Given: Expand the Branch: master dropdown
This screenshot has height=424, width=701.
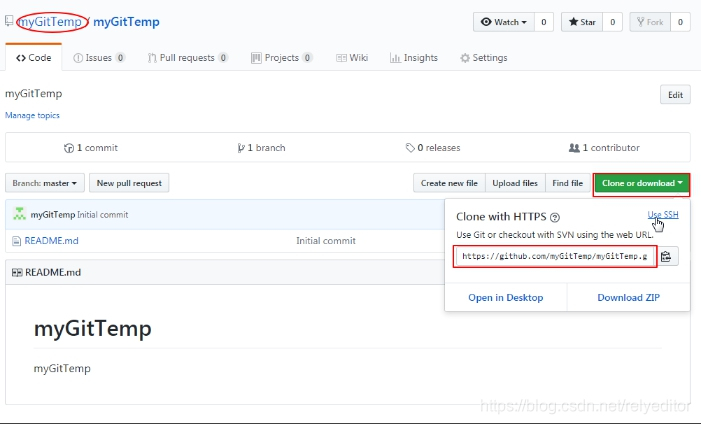Looking at the screenshot, I should (x=45, y=183).
